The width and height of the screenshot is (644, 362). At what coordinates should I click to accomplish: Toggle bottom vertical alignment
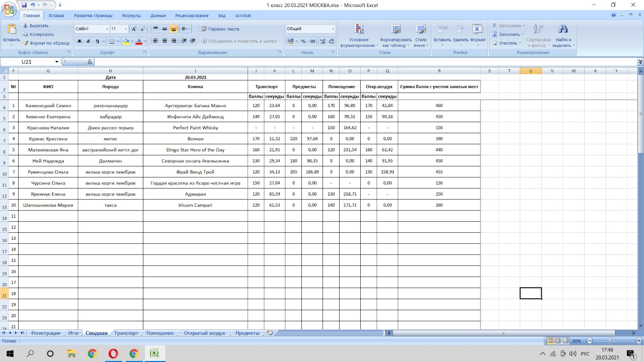(x=174, y=29)
